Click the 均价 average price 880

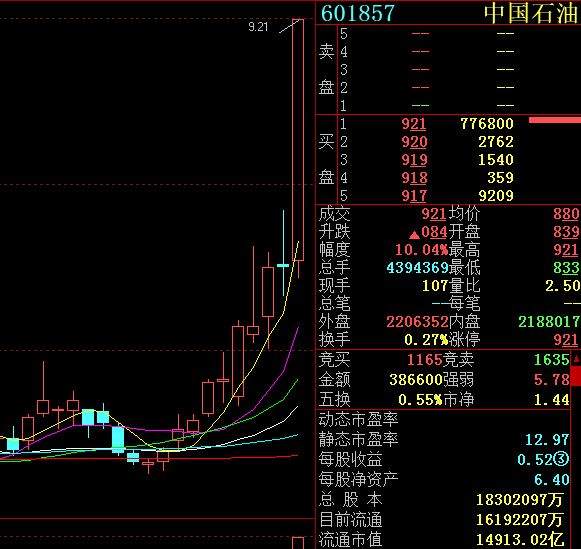click(x=566, y=214)
